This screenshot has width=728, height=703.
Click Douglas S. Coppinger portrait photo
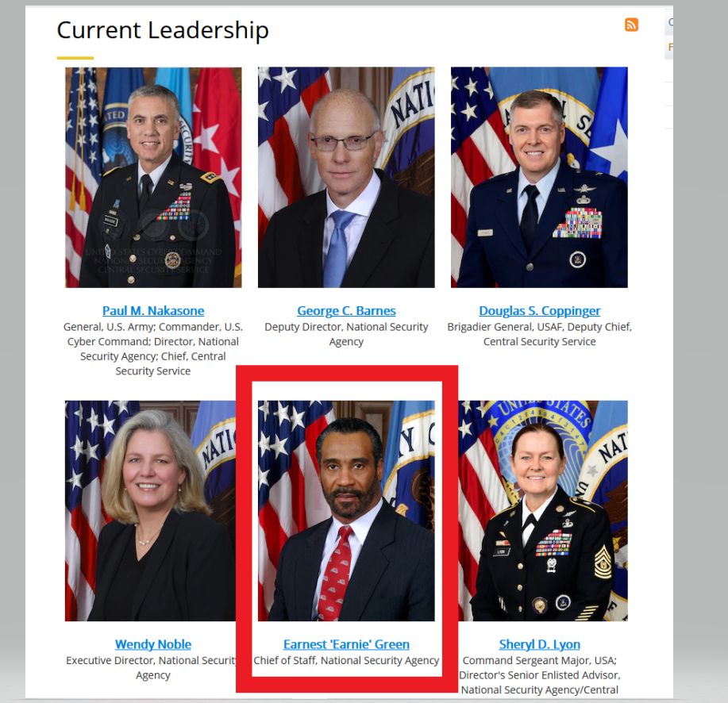click(x=540, y=177)
